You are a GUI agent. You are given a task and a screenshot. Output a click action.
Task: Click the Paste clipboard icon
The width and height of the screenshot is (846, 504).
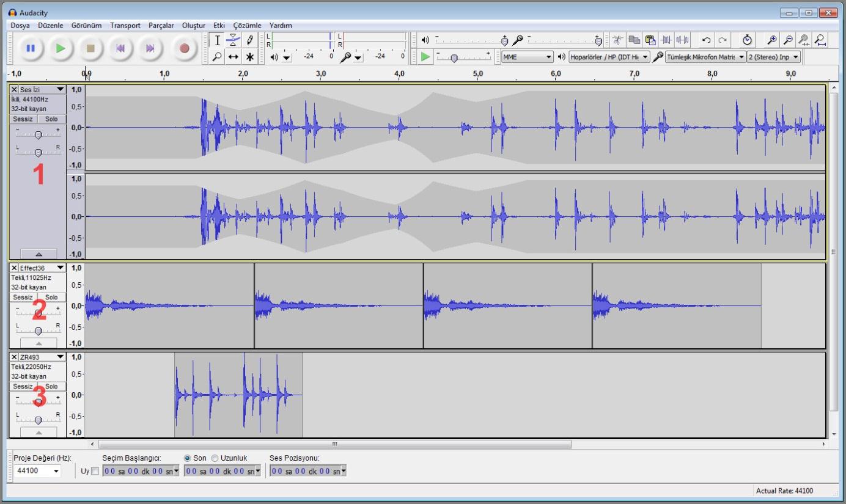(650, 40)
